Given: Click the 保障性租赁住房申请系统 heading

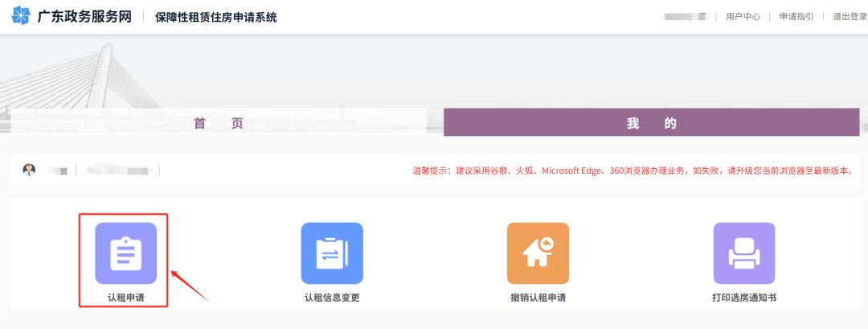Looking at the screenshot, I should [x=216, y=17].
